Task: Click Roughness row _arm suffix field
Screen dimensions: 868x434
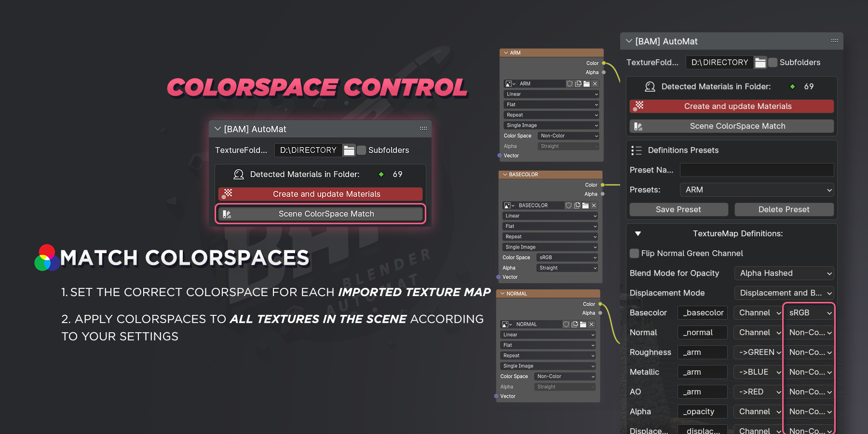Action: [703, 353]
